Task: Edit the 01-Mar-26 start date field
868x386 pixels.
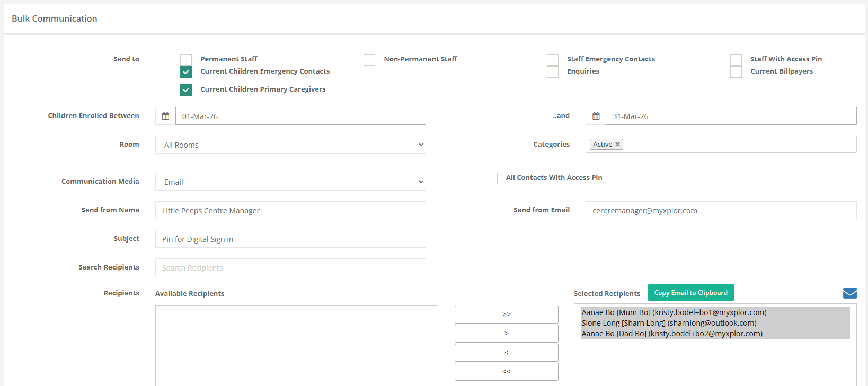Action: point(300,116)
